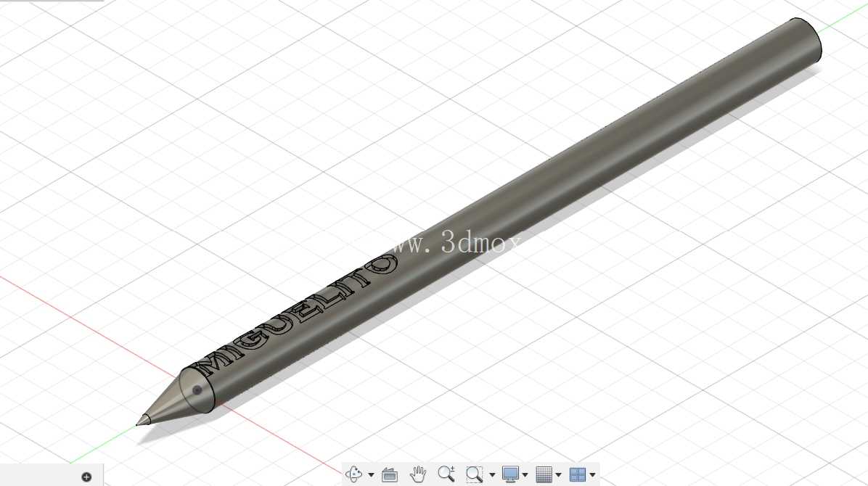Click the Viewports layout icon
The height and width of the screenshot is (486, 868).
[x=578, y=474]
